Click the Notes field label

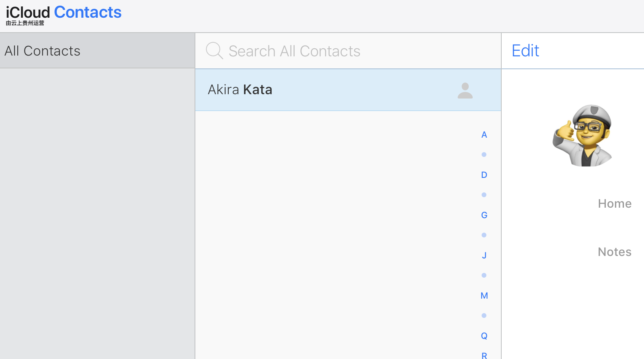[614, 252]
